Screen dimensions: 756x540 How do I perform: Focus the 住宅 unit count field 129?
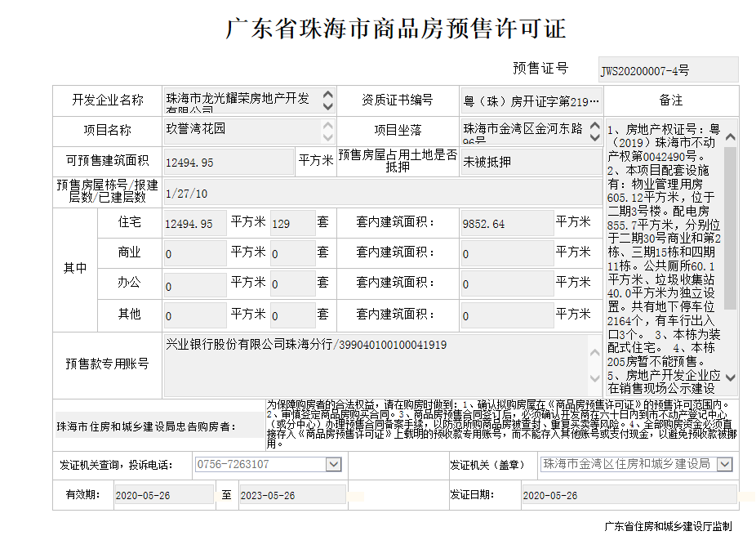tap(291, 223)
